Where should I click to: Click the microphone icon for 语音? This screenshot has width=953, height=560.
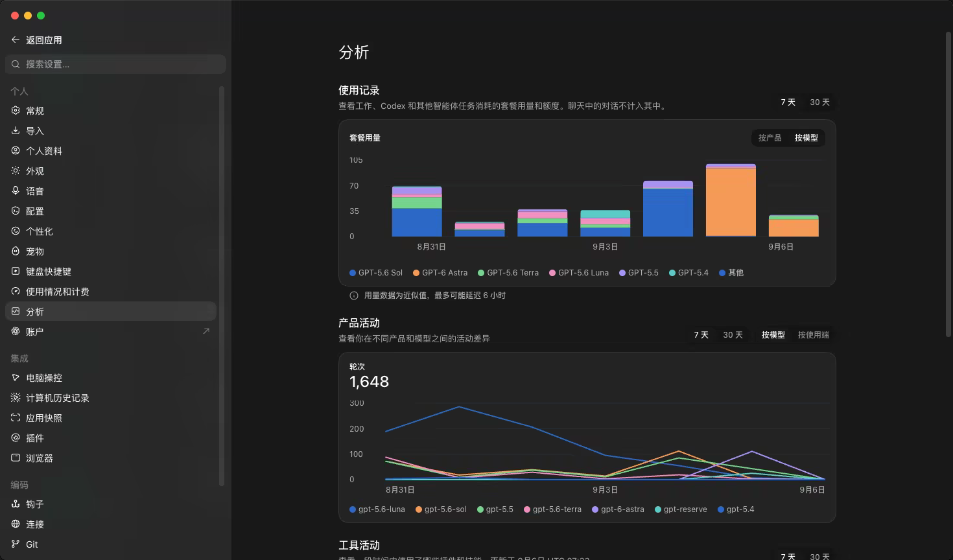click(16, 191)
